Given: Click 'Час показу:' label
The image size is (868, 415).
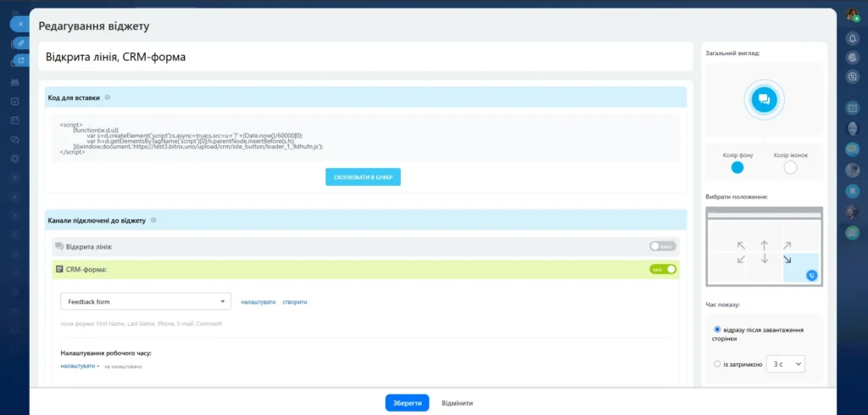Looking at the screenshot, I should click(x=723, y=305).
